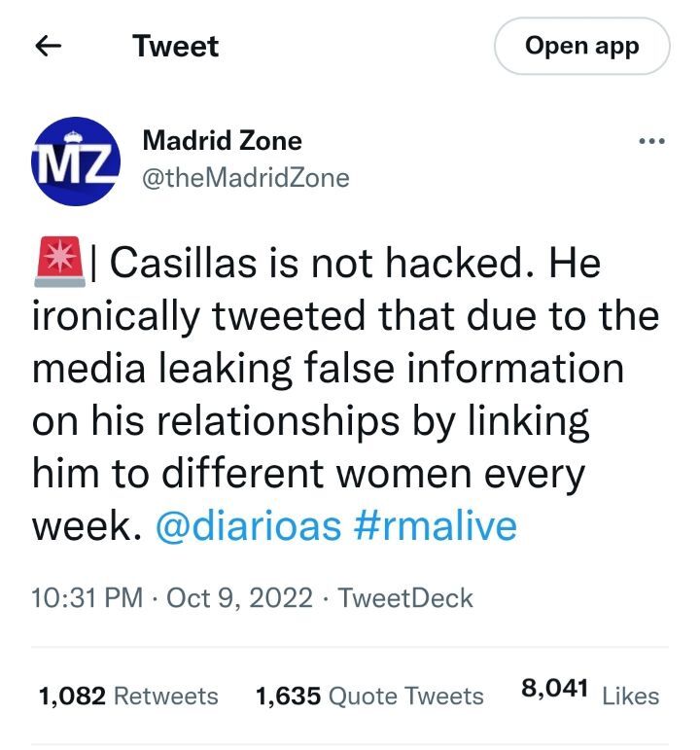The width and height of the screenshot is (700, 750).
Task: Click the red siren emoji in tweet
Action: point(56,265)
